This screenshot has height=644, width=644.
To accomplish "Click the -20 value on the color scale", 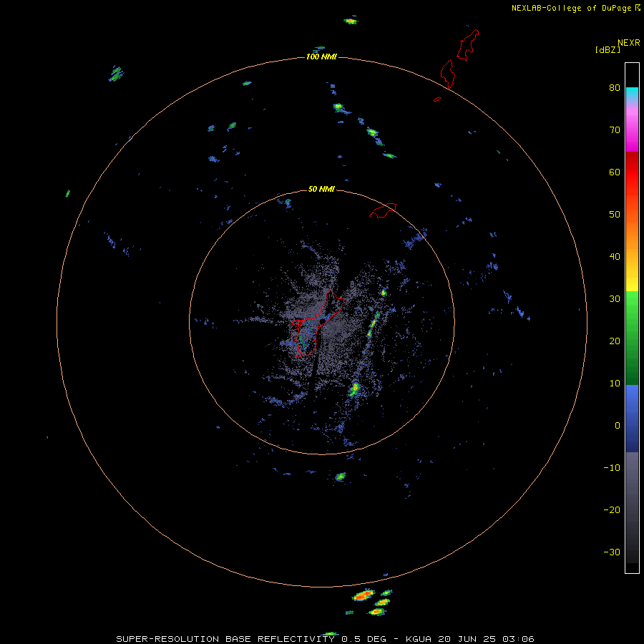I will 612,509.
